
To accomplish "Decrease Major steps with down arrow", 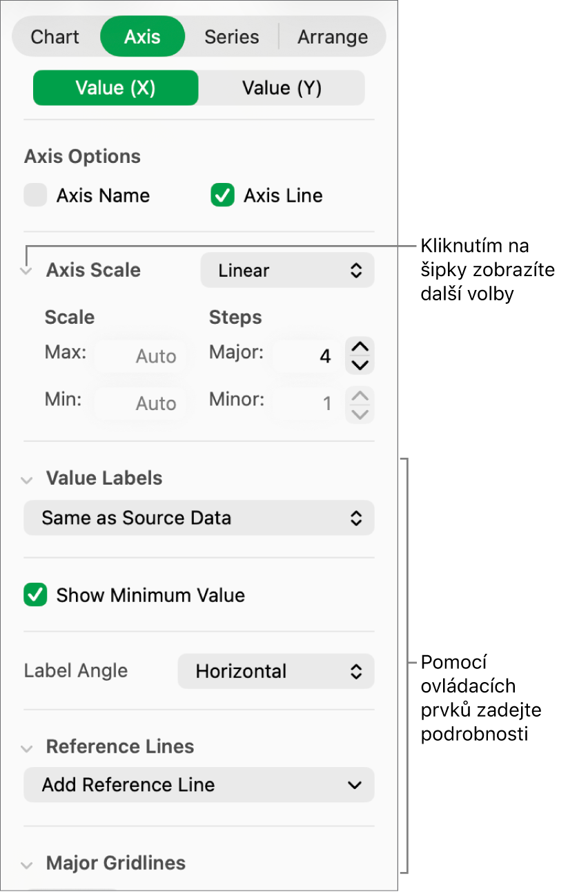I will [x=360, y=365].
